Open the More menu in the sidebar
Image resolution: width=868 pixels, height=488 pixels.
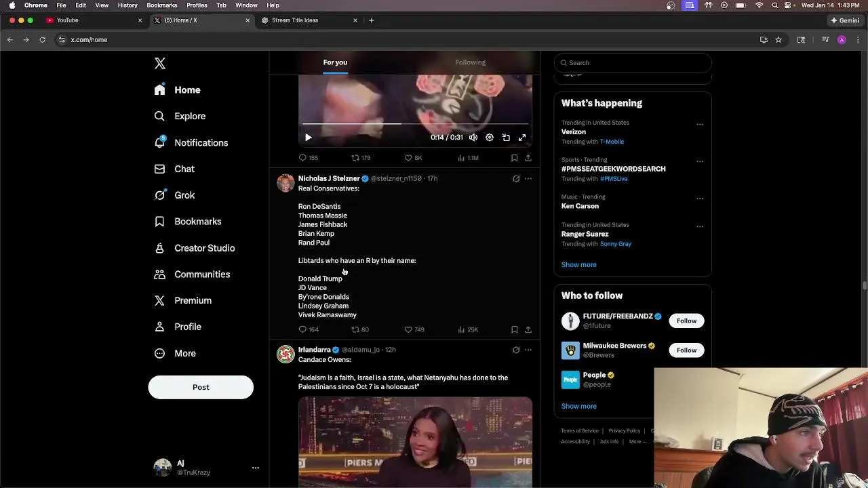175,353
